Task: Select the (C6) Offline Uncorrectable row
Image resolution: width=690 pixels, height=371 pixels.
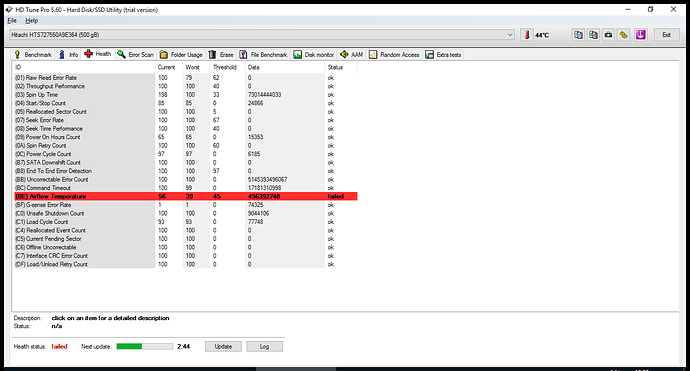Action: point(185,247)
